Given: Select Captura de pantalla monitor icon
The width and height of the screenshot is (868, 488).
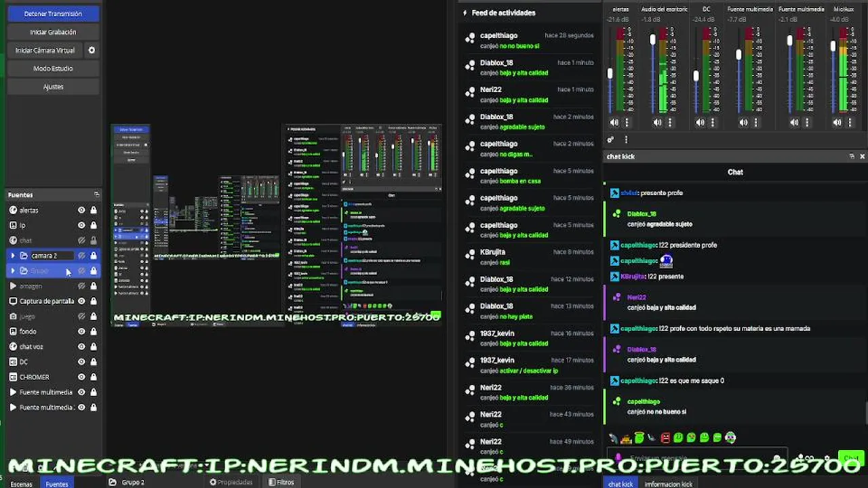Looking at the screenshot, I should [13, 301].
